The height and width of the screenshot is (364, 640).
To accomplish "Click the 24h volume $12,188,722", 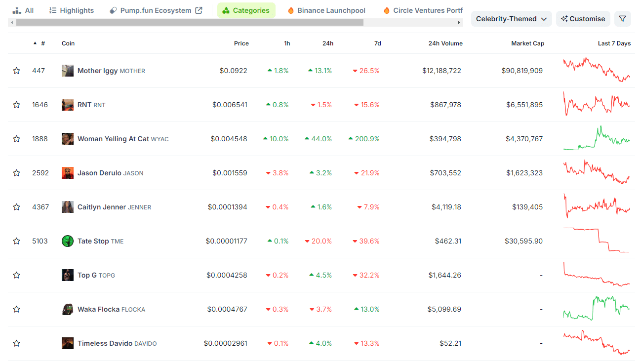I will point(441,71).
